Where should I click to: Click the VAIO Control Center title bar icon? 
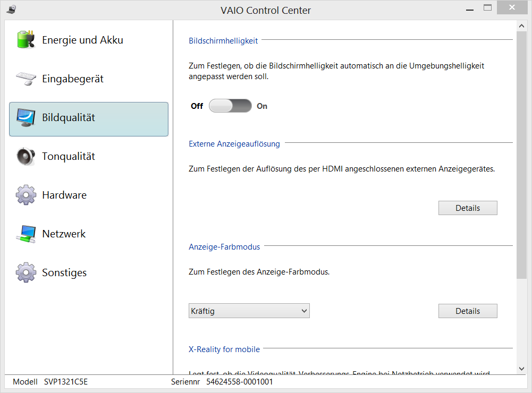coord(11,10)
